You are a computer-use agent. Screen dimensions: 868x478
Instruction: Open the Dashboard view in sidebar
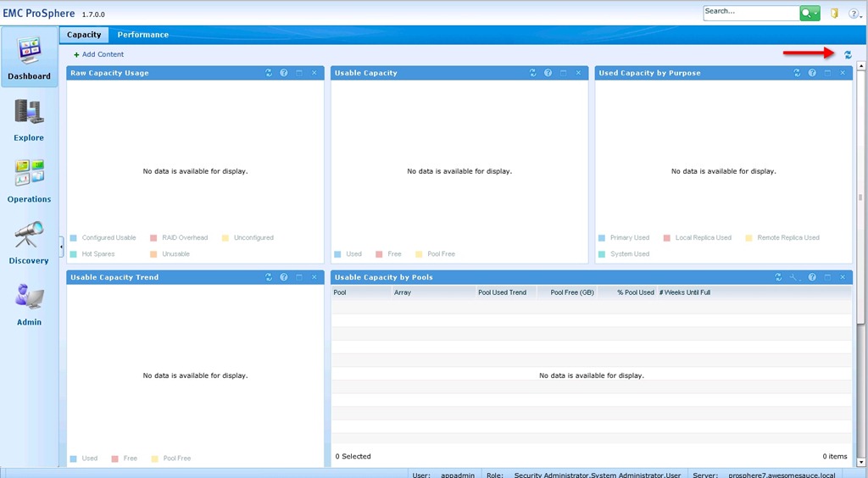tap(29, 58)
